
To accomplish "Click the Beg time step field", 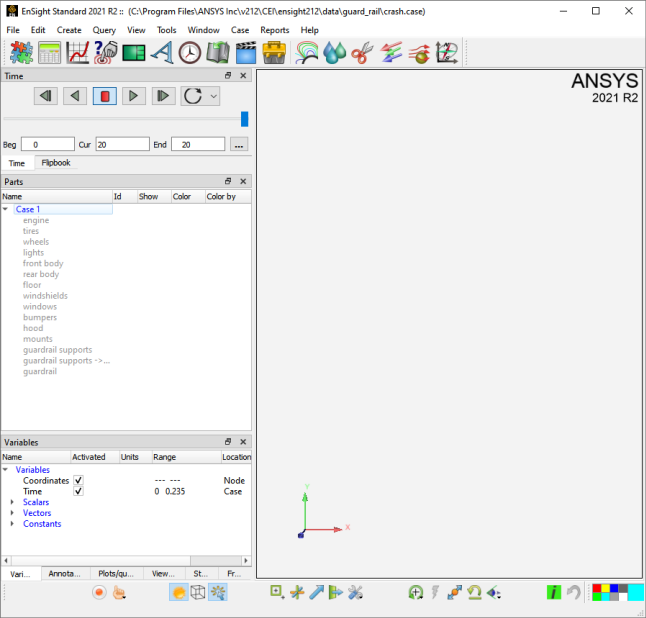I will tap(48, 145).
